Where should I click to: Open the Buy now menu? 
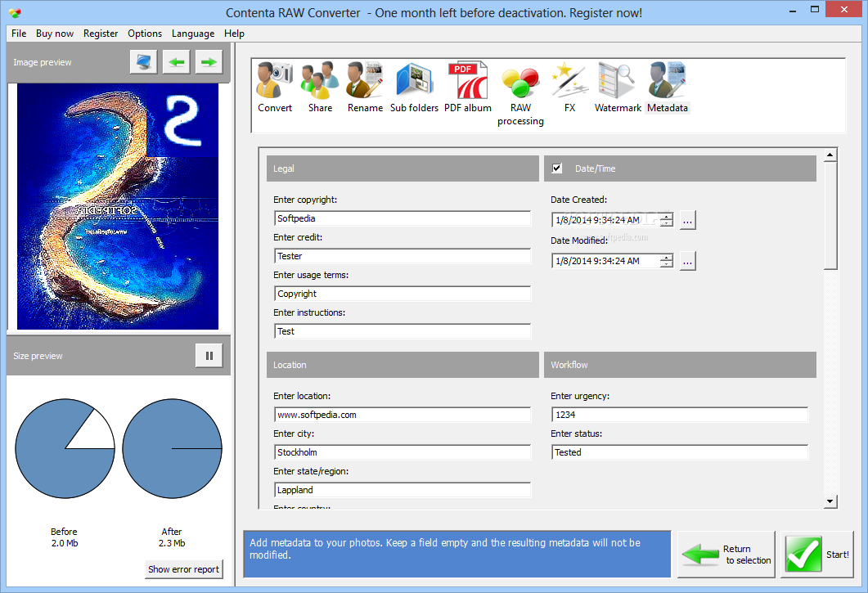coord(55,34)
